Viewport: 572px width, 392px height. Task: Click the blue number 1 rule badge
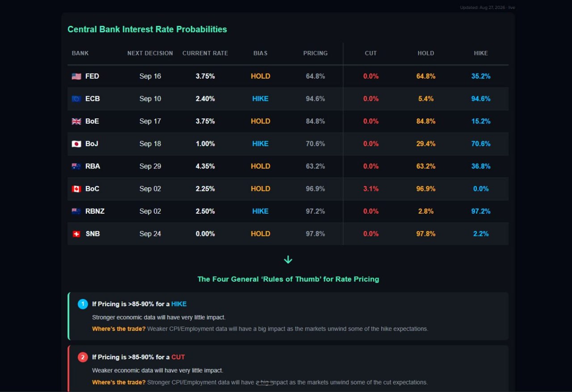pos(83,304)
